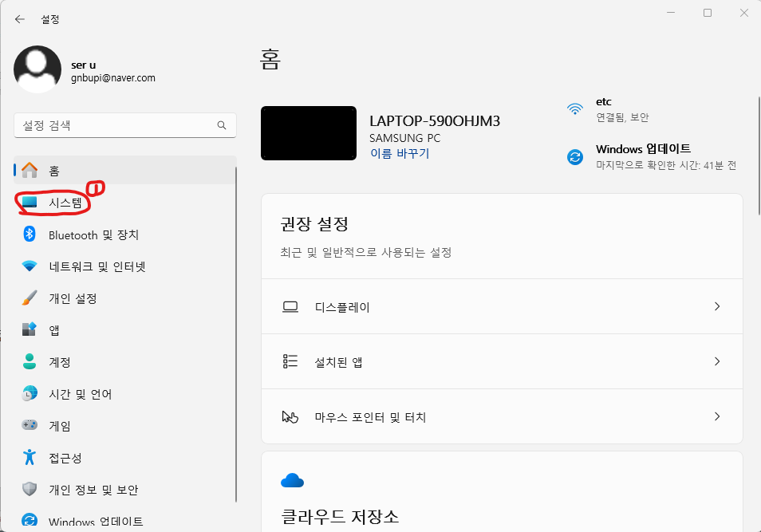761x532 pixels.
Task: Click the 앱 icon in sidebar
Action: point(30,329)
